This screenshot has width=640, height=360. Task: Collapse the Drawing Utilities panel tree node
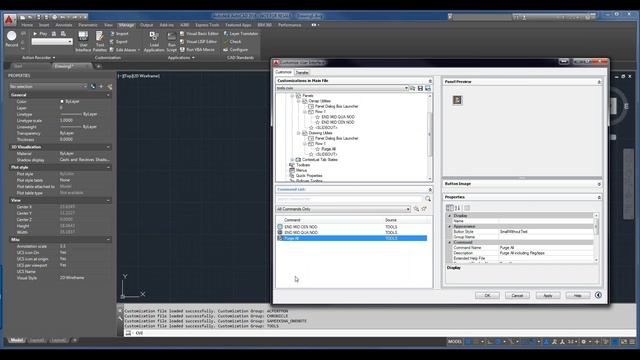(x=298, y=133)
